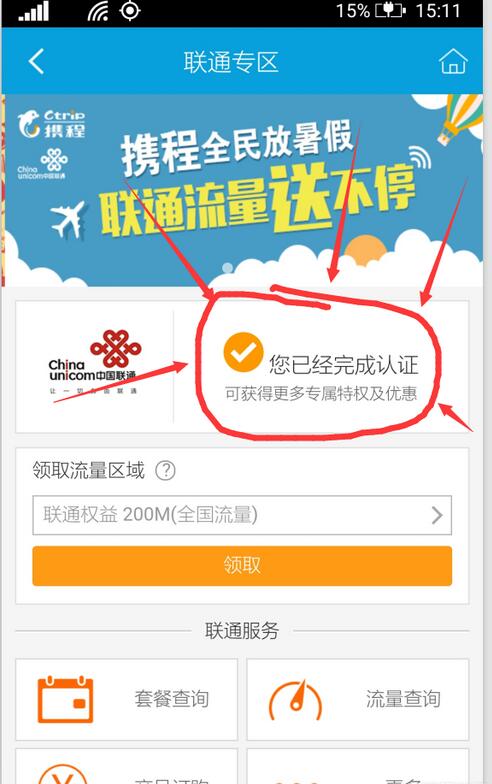The image size is (492, 784).
Task: Click the help question mark icon
Action: (165, 470)
